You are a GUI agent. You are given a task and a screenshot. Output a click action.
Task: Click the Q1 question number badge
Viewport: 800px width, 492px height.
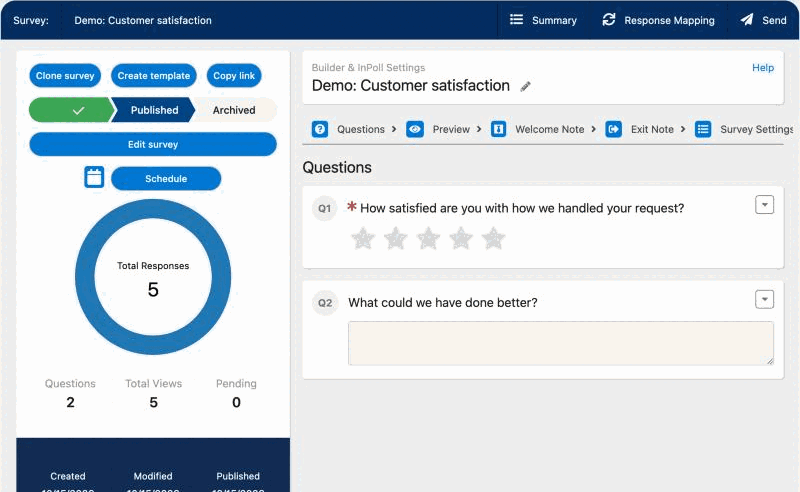tap(324, 208)
